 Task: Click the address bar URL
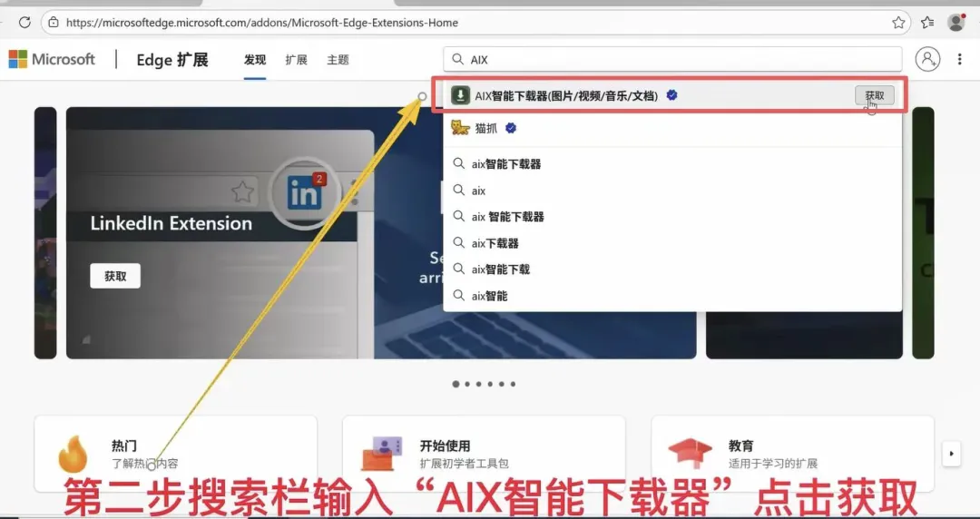pos(262,23)
